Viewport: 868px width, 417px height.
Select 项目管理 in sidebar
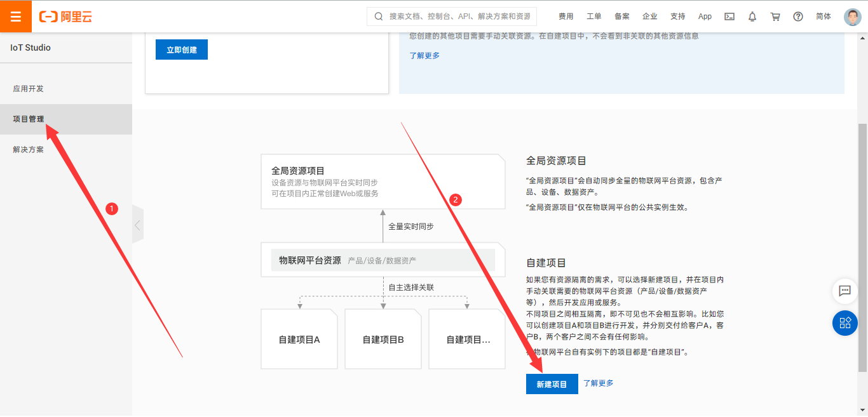pyautogui.click(x=66, y=119)
